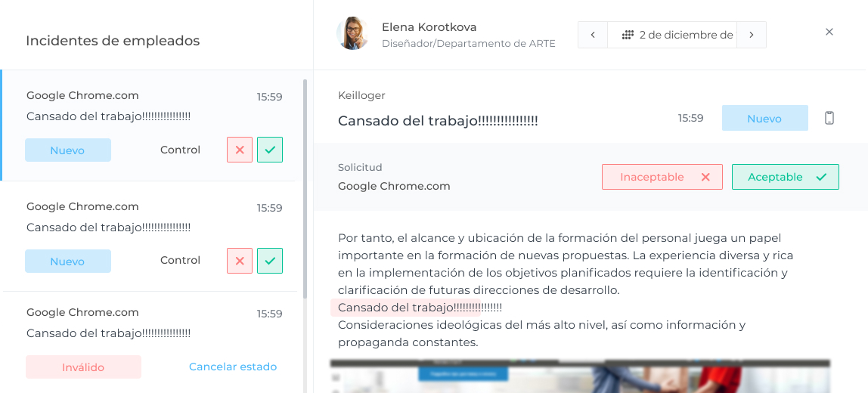Image resolution: width=868 pixels, height=393 pixels.
Task: Open the blurred screenshot preview at bottom
Action: coord(580,376)
